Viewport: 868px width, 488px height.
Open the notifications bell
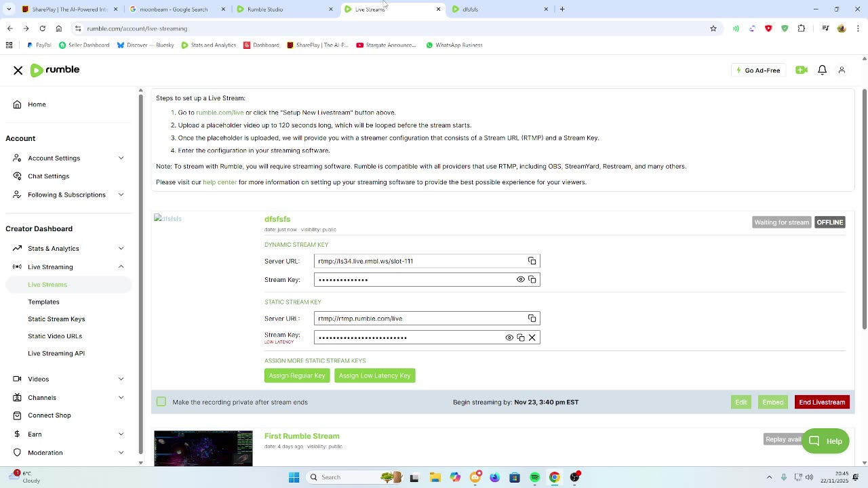coord(822,70)
